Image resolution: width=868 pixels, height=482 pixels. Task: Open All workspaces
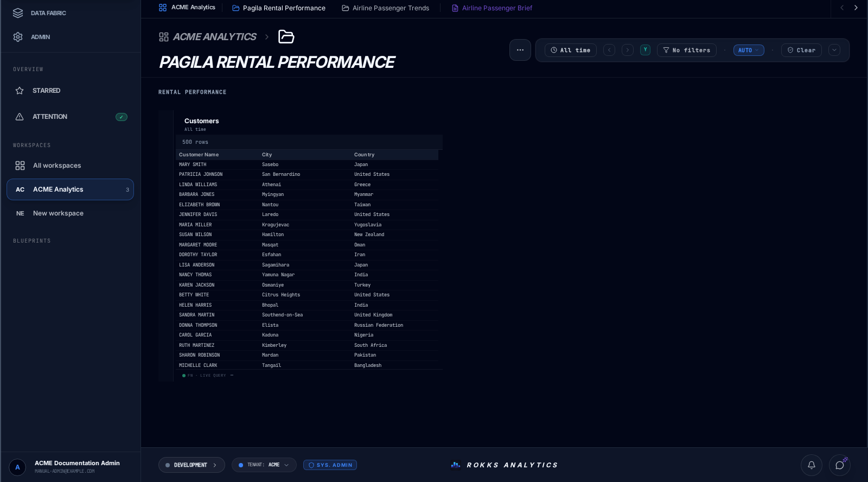(71, 166)
